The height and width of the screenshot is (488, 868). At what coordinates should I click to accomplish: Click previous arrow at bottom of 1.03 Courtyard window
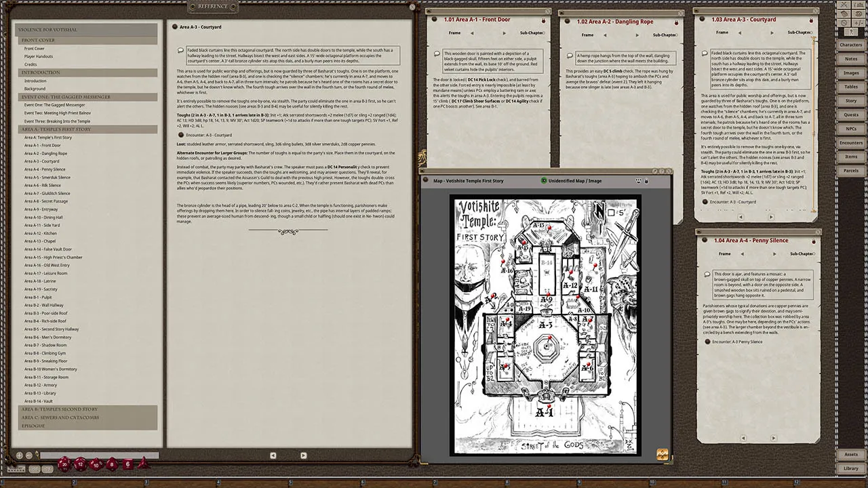[741, 218]
